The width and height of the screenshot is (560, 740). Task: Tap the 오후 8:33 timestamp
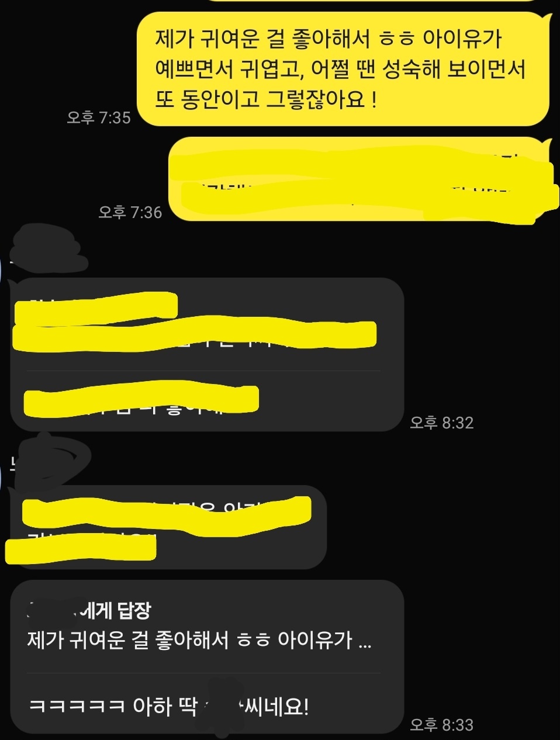pos(441,725)
